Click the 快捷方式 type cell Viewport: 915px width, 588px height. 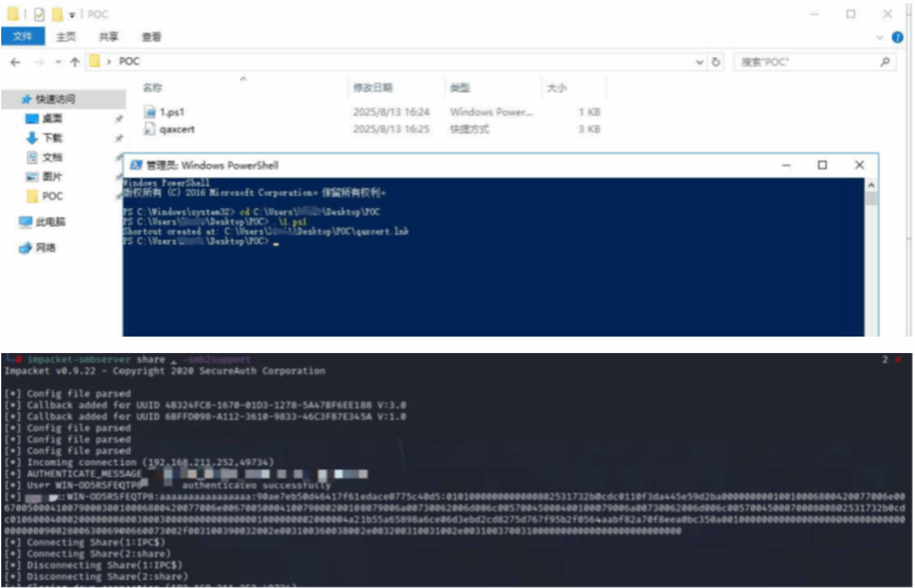469,129
